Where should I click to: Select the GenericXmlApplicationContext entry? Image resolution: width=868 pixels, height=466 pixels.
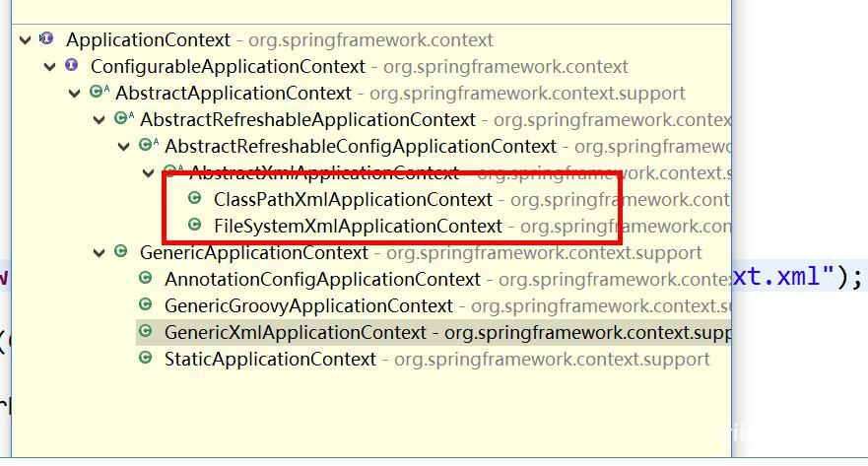point(434,333)
